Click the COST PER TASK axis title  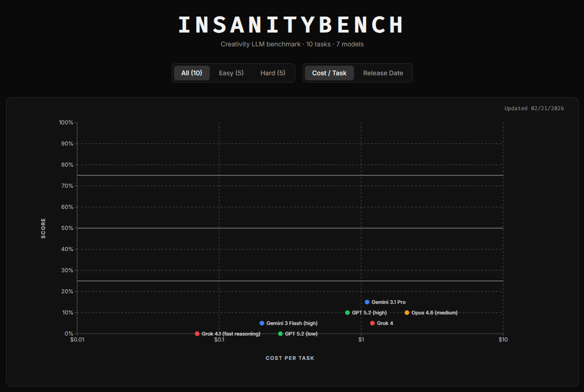[290, 358]
